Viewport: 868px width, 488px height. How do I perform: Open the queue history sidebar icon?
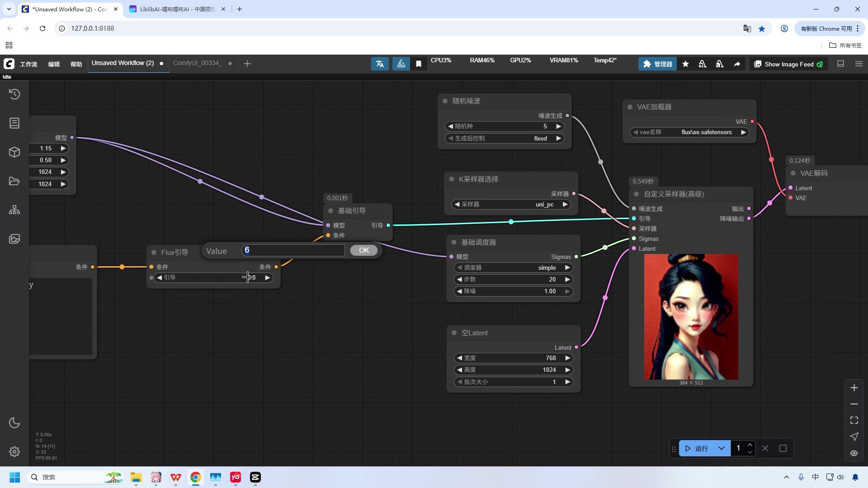point(14,94)
